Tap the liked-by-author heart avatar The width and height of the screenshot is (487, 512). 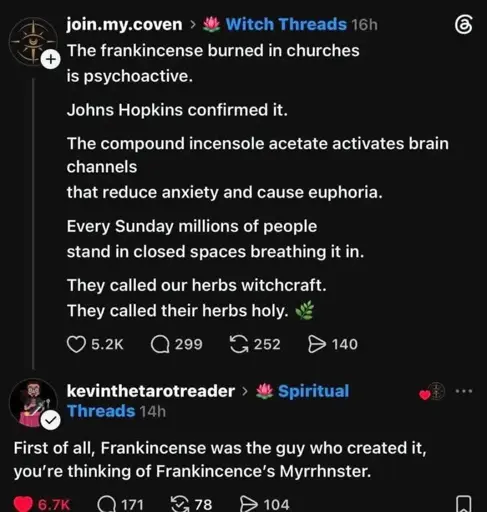tap(432, 391)
